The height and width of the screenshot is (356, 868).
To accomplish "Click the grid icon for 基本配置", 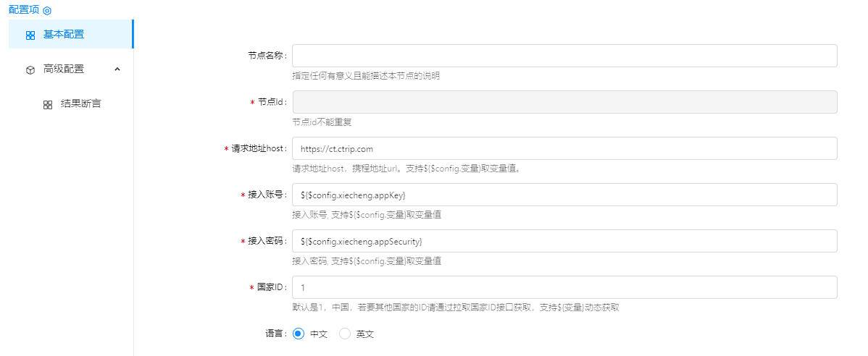I will [x=30, y=35].
